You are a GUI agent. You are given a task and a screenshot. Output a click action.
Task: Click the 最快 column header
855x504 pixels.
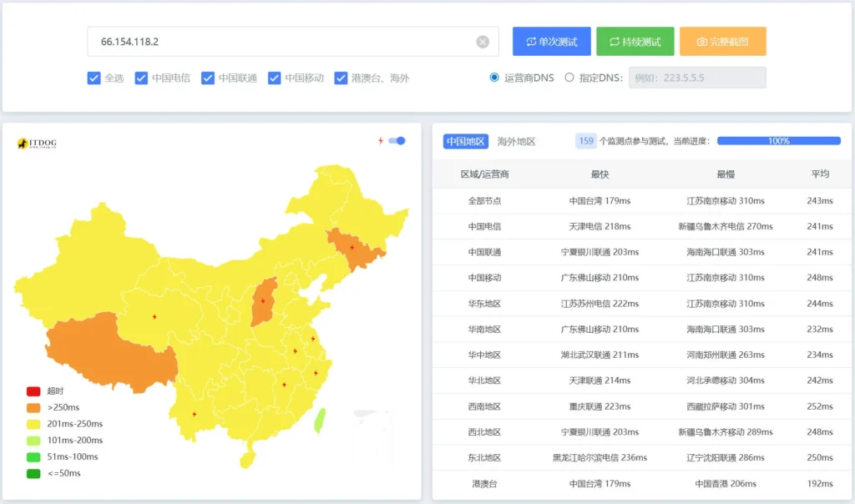click(600, 174)
